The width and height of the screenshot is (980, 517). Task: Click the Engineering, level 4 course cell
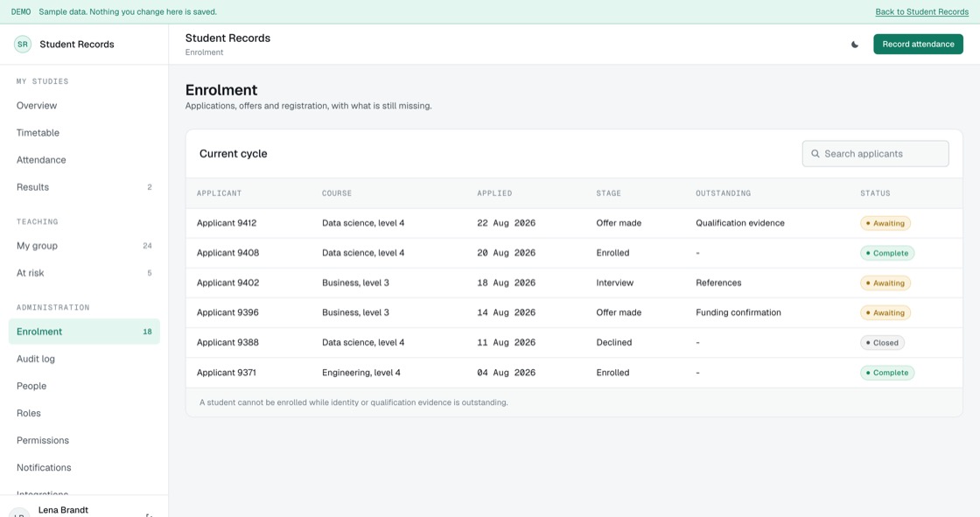pos(361,373)
